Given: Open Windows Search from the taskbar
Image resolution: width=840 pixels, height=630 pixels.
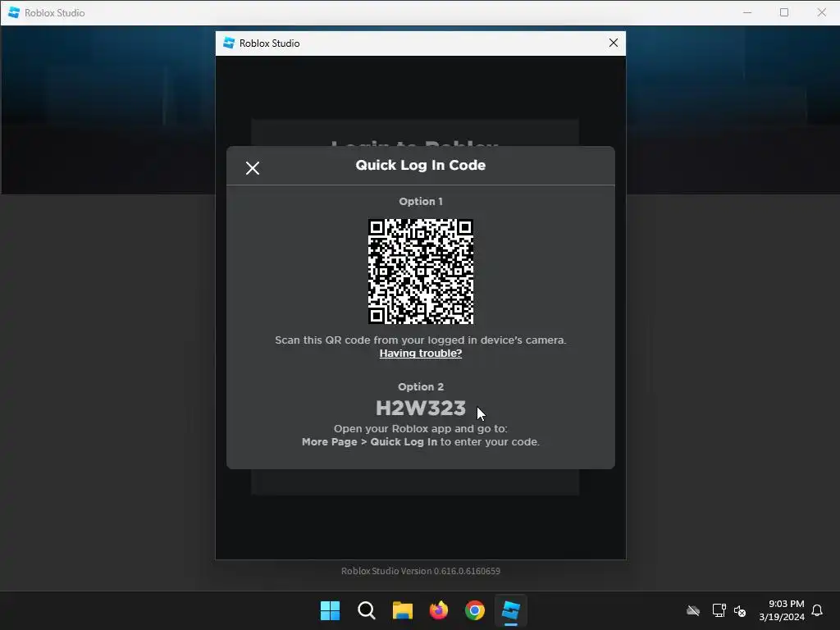Looking at the screenshot, I should tap(367, 610).
